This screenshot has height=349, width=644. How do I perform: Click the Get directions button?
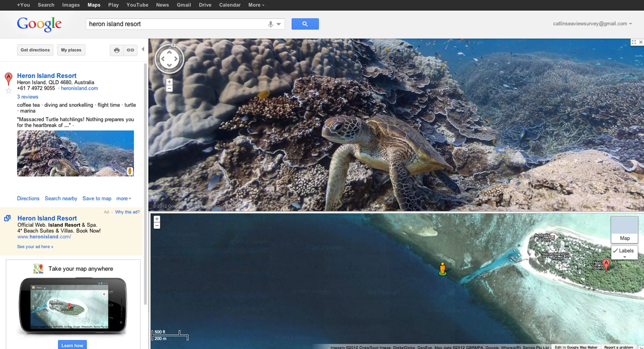tap(35, 50)
